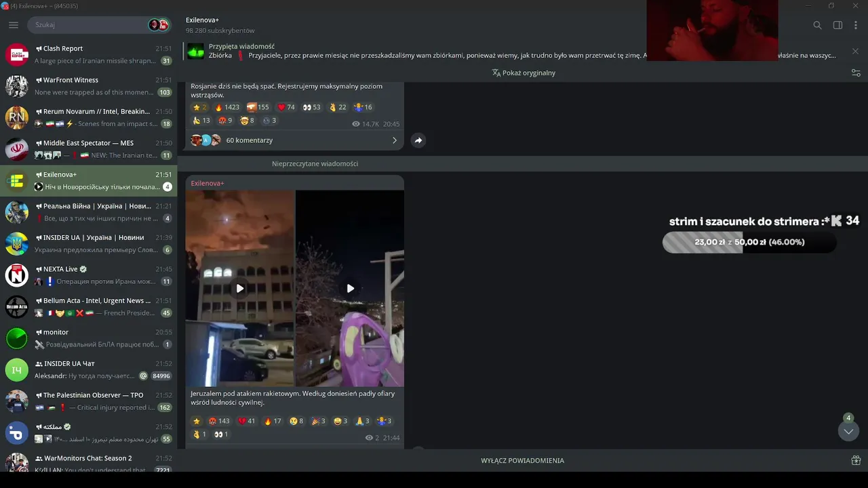Open the NEXTA Live chat
This screenshot has height=488, width=868.
point(89,275)
